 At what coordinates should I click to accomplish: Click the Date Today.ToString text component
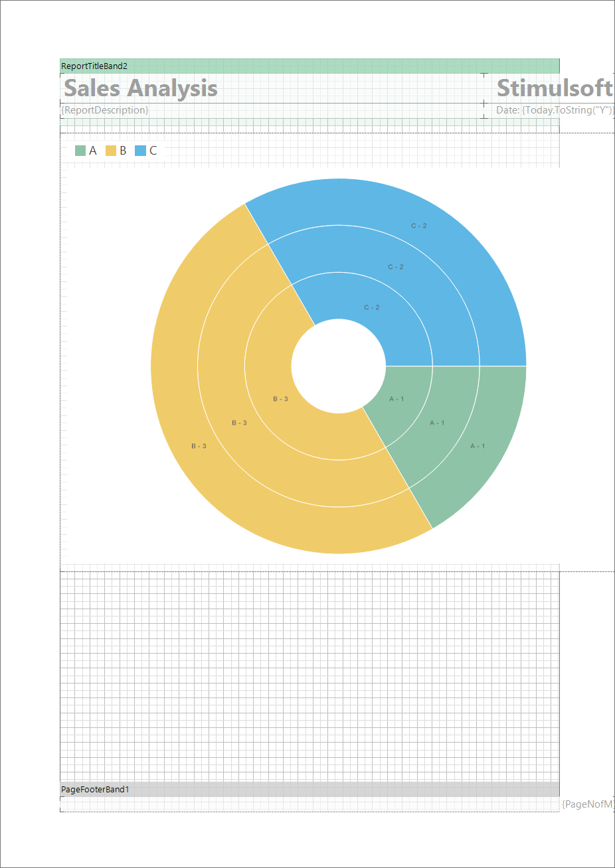[x=555, y=110]
